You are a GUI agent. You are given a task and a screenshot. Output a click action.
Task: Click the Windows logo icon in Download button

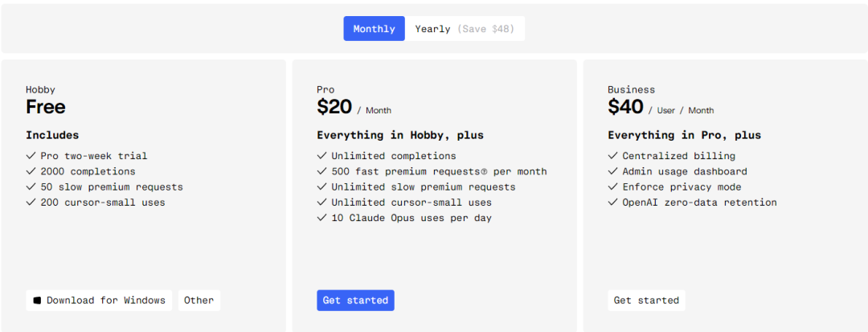pos(37,301)
